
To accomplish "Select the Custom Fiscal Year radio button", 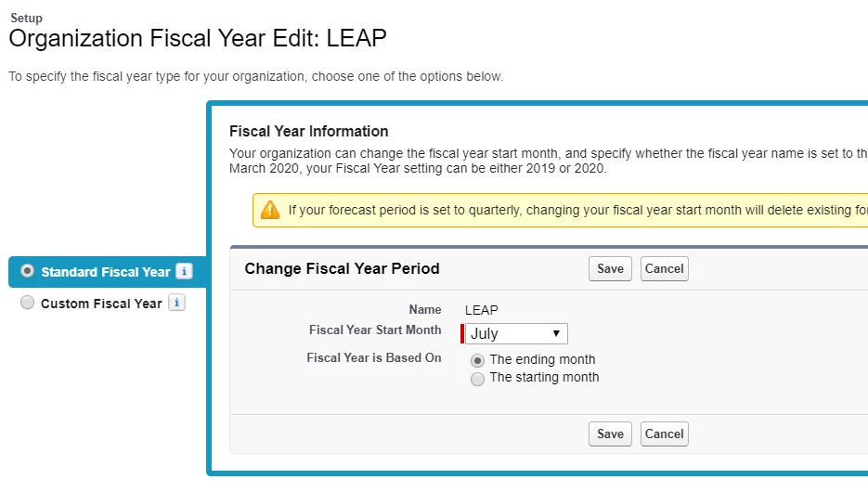I will point(27,303).
